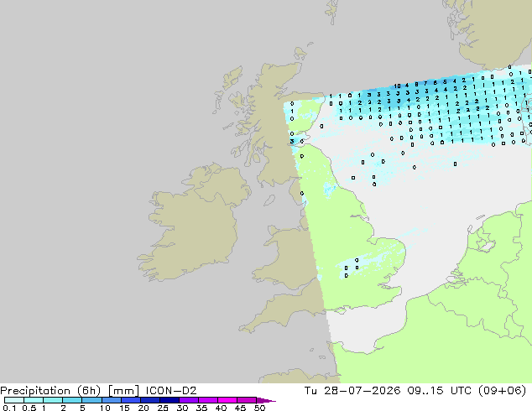Pick legend swatch between 20 and 25

[149, 400]
